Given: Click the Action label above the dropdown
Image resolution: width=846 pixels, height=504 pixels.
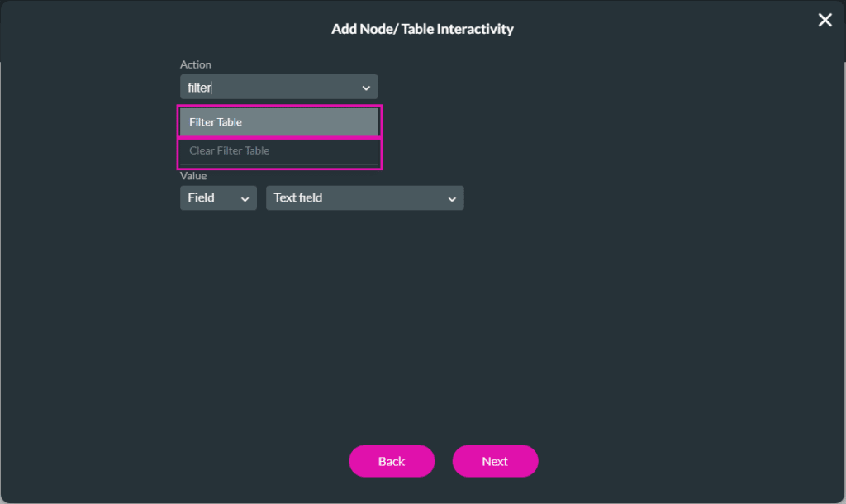Looking at the screenshot, I should pos(196,64).
